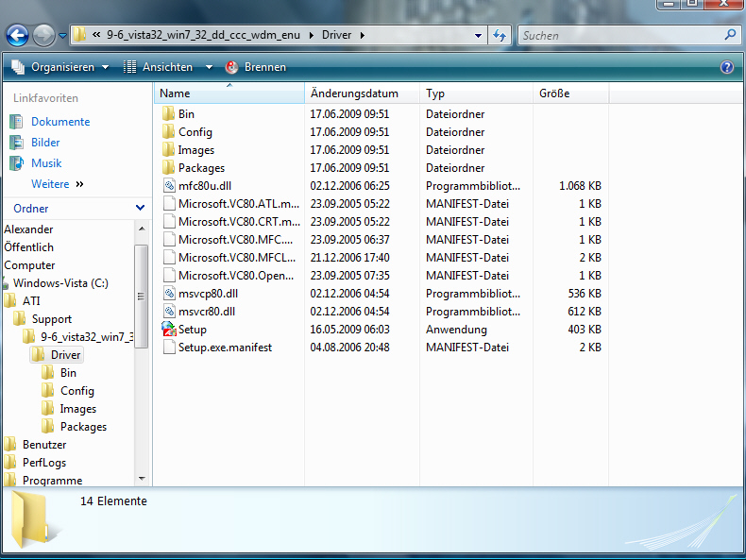The image size is (746, 560).
Task: Expand arrow after 9-6_vista32 breadcrumb
Action: [312, 35]
